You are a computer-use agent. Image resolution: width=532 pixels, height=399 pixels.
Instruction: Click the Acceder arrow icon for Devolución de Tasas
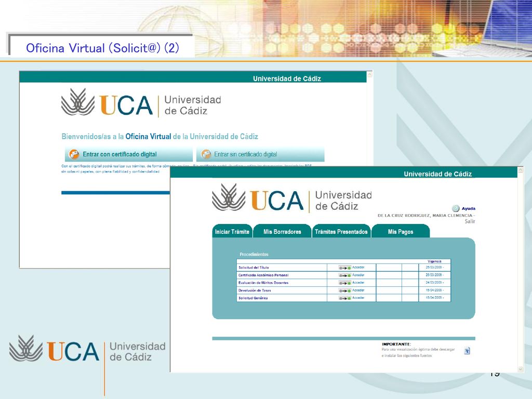pyautogui.click(x=345, y=291)
